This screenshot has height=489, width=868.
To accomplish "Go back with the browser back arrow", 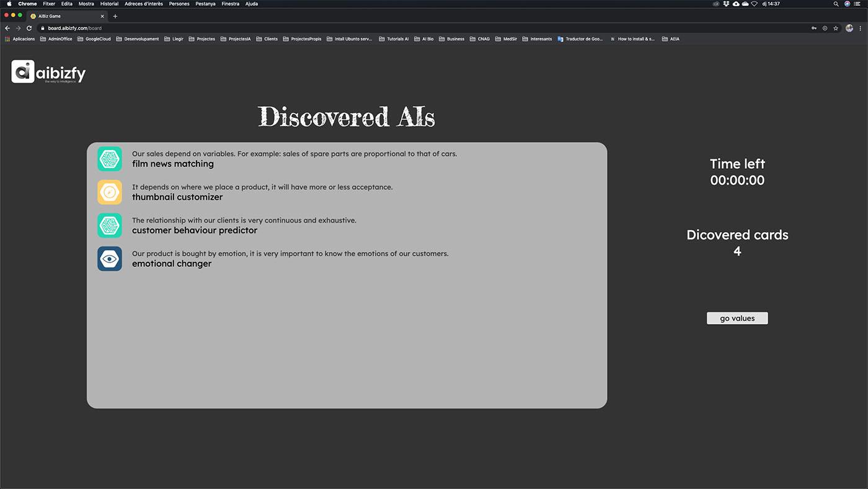I will pyautogui.click(x=7, y=28).
